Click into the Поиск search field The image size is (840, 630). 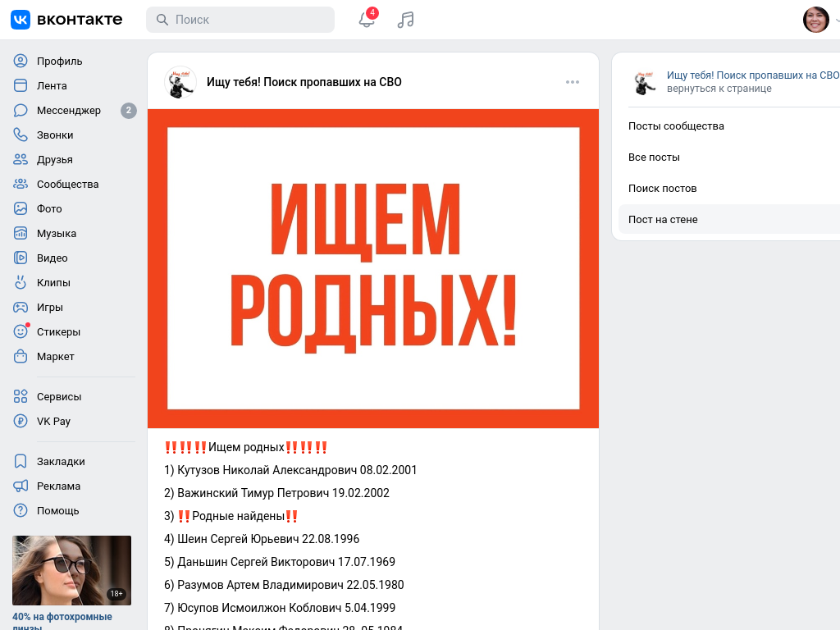246,20
